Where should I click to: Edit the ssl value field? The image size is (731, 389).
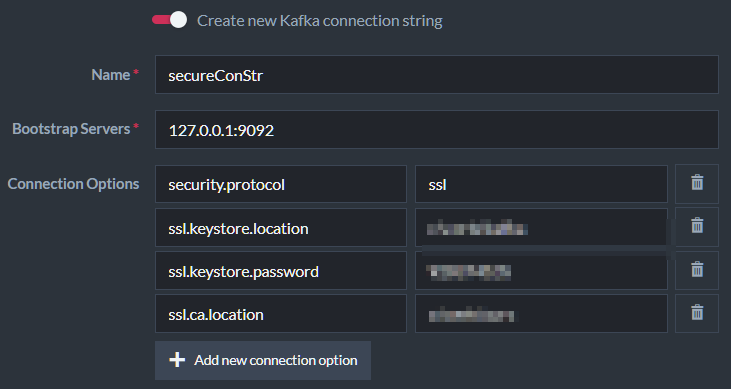(541, 184)
